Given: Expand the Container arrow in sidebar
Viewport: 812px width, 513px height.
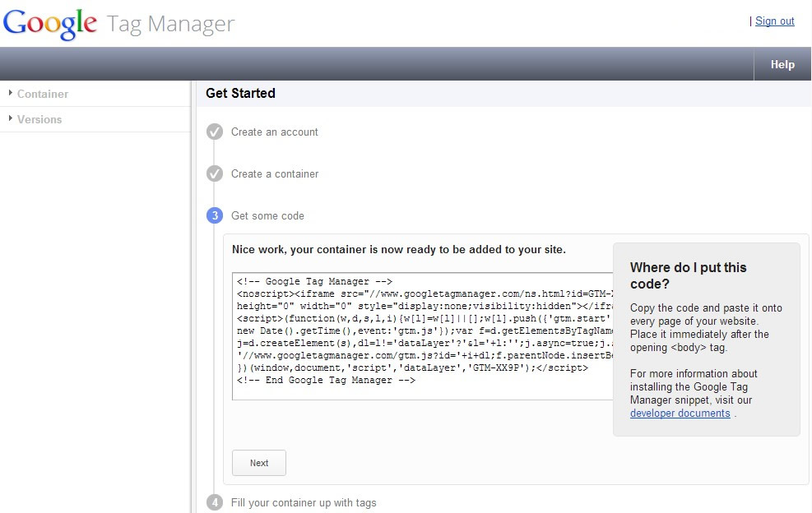Looking at the screenshot, I should click(x=11, y=93).
